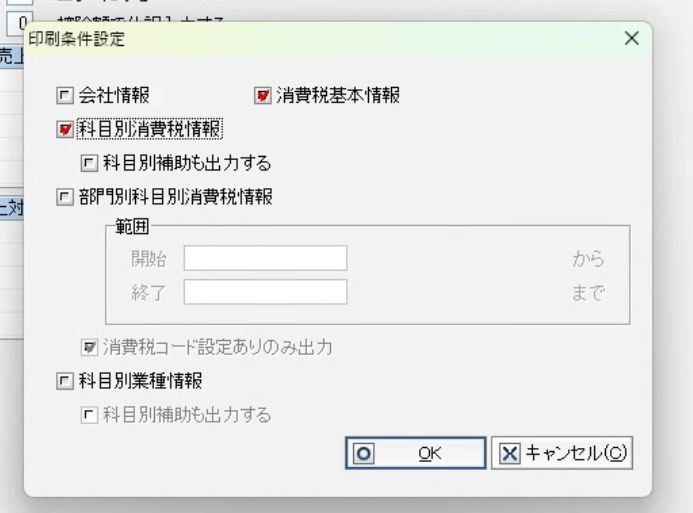Enable the 会社情報 checkbox
Screen dimensions: 693x513
coord(65,96)
